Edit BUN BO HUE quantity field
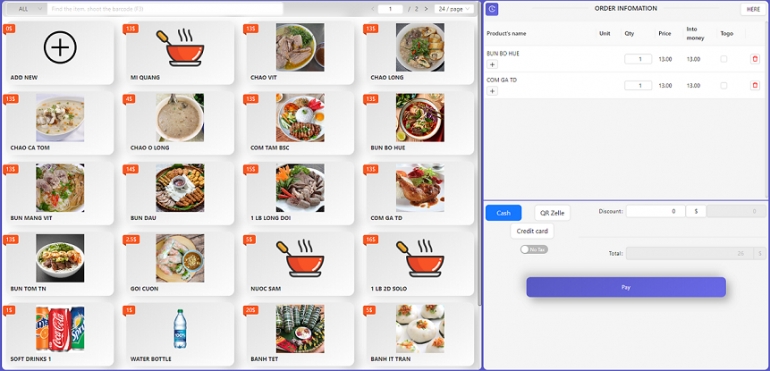 638,59
